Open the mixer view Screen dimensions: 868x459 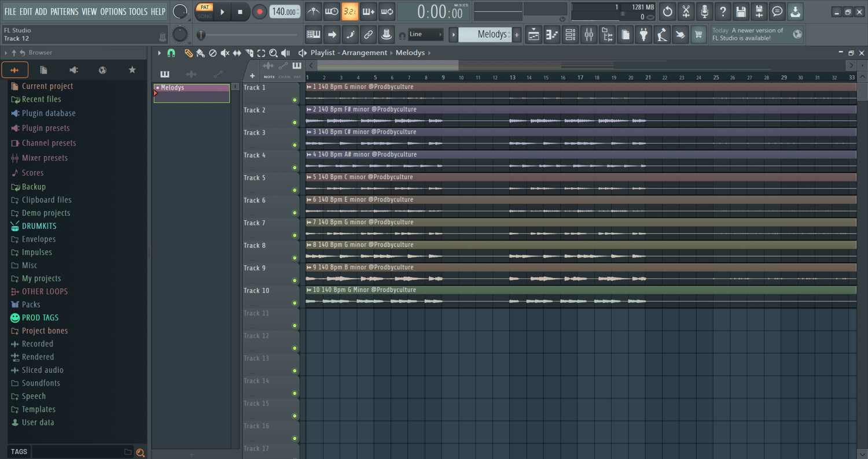(x=589, y=35)
